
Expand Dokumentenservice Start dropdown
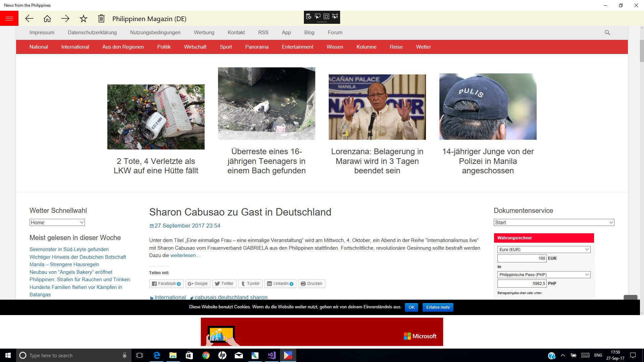point(554,223)
